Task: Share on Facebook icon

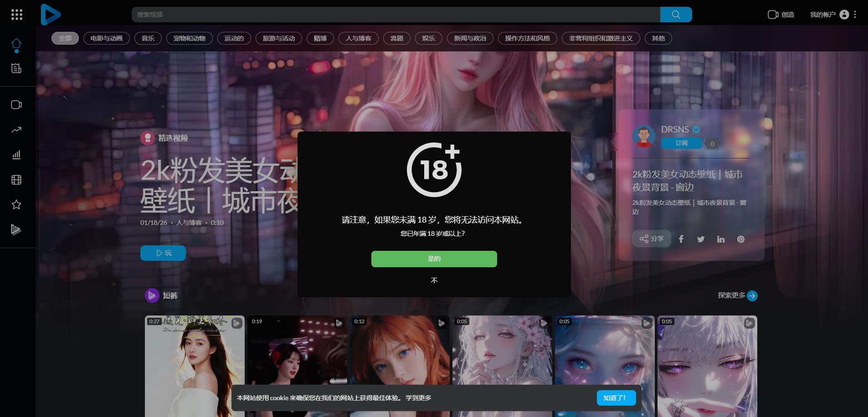Action: 681,239
